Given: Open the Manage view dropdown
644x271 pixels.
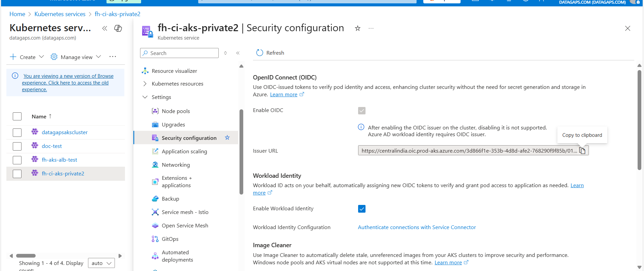Looking at the screenshot, I should click(76, 57).
